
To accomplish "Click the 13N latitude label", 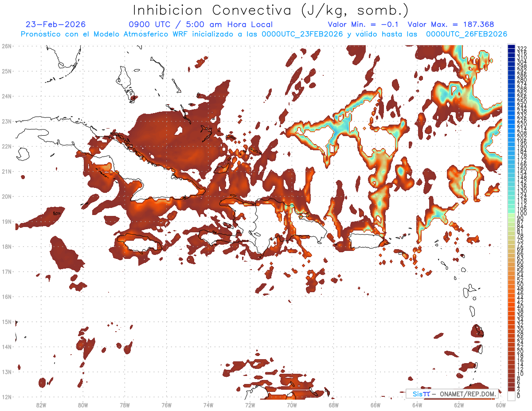I will [6, 372].
